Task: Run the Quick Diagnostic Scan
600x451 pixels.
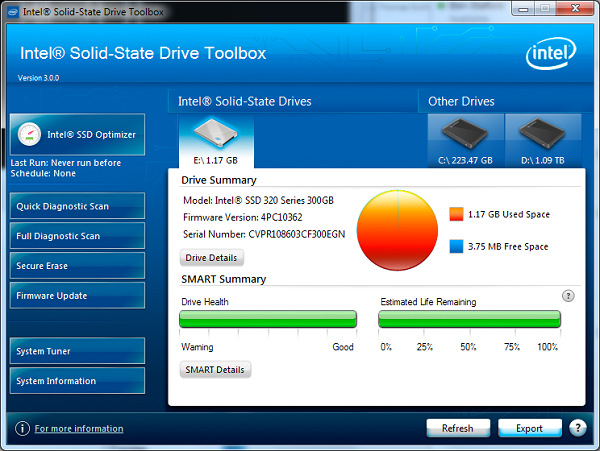Action: 77,206
